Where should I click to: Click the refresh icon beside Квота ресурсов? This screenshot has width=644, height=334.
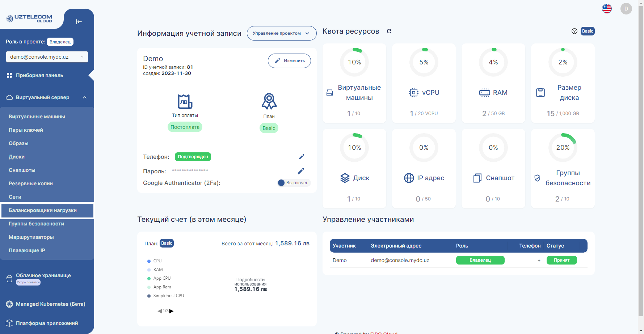389,31
